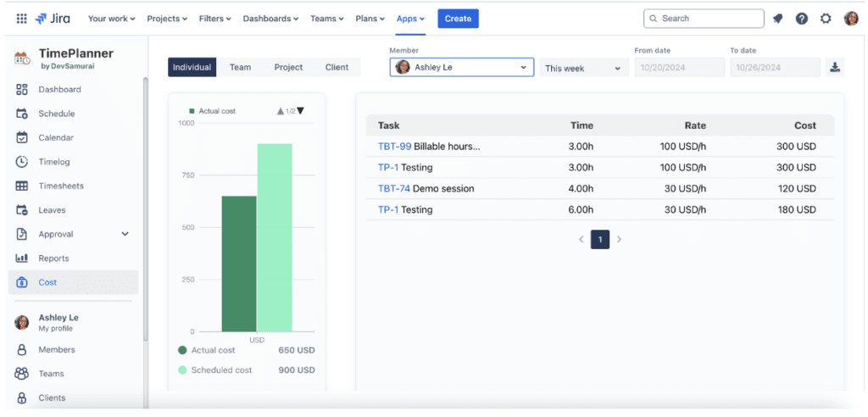This screenshot has height=417, width=868.
Task: Click the Cost money bag icon
Action: point(21,282)
